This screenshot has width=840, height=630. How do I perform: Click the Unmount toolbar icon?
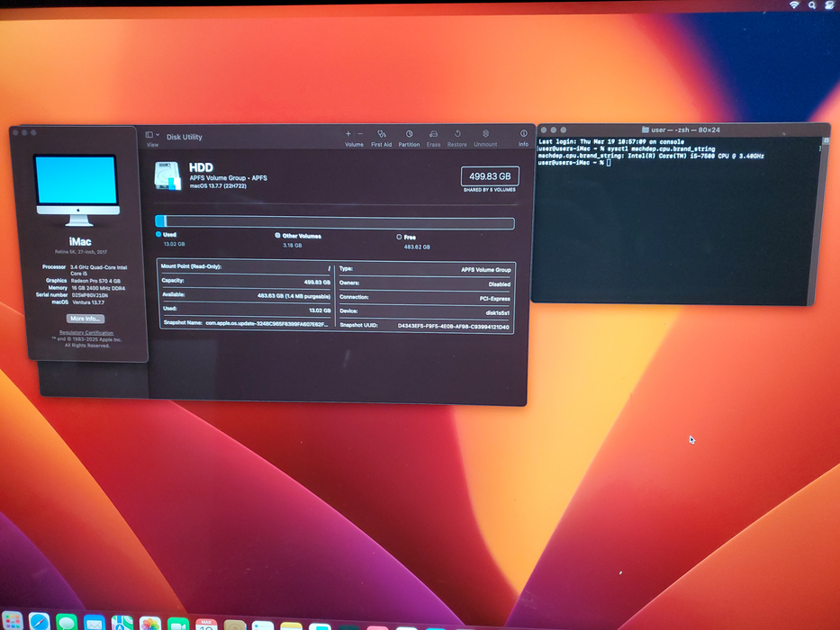tap(485, 133)
